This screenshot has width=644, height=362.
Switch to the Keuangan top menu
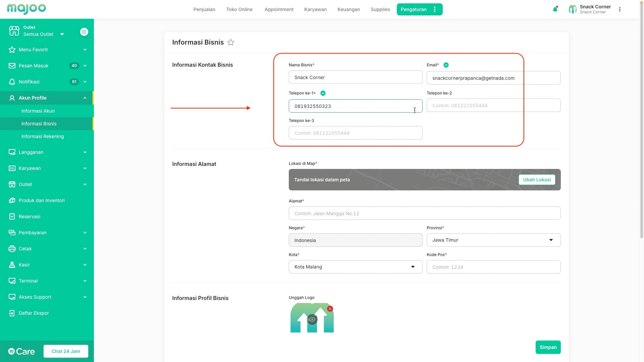click(348, 9)
